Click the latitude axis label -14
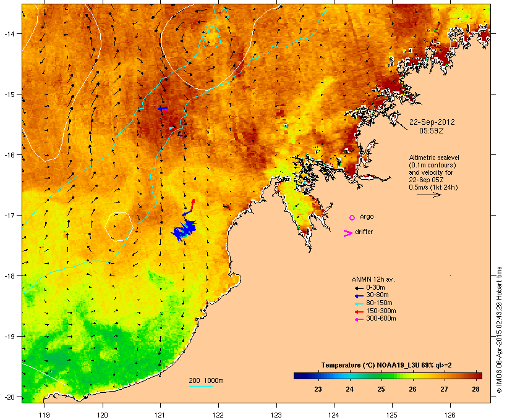 click(x=9, y=33)
